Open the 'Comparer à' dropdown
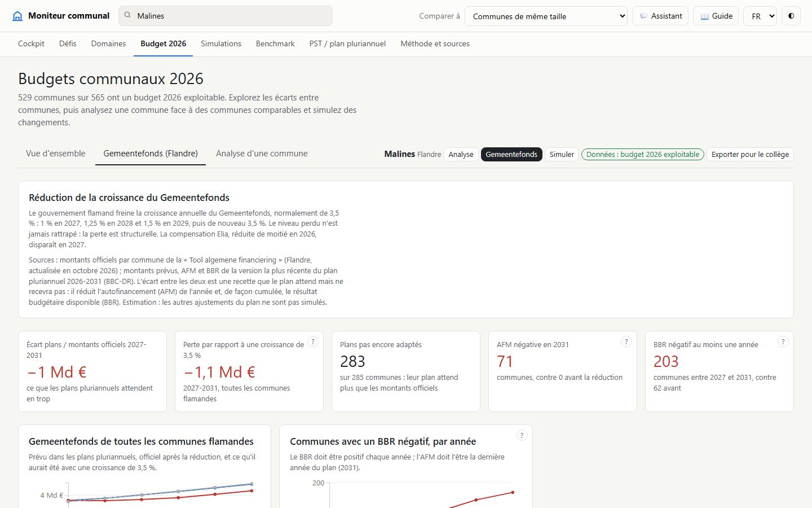The width and height of the screenshot is (812, 508). pos(546,16)
